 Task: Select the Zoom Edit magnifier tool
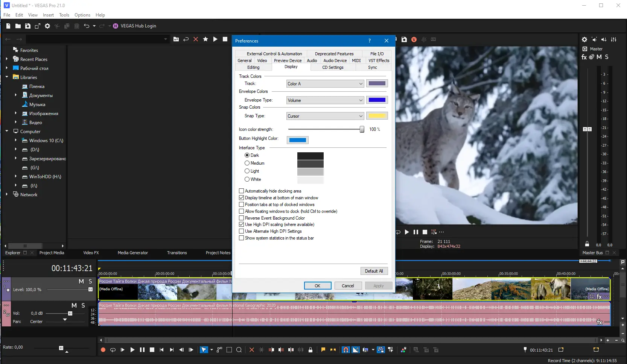coord(239,350)
